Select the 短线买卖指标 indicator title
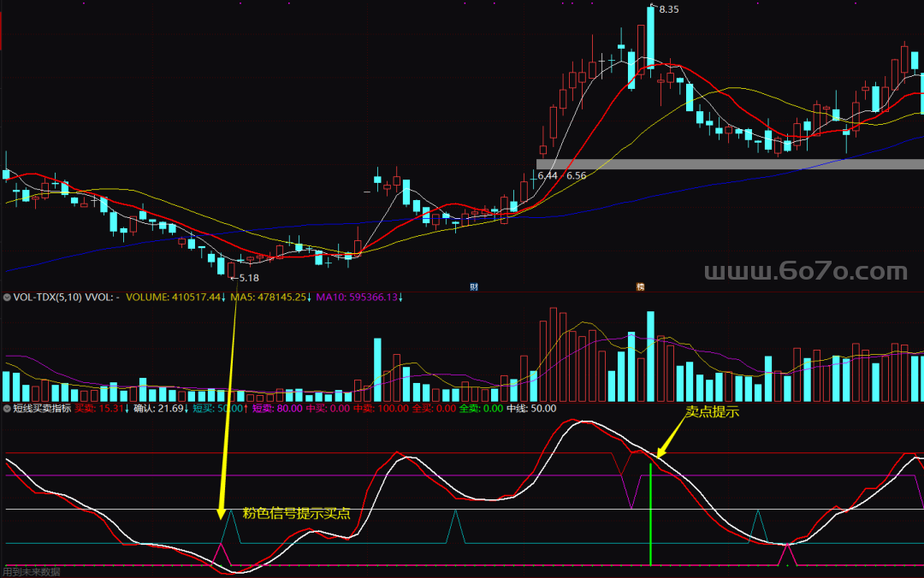The height and width of the screenshot is (578, 924). pos(42,409)
